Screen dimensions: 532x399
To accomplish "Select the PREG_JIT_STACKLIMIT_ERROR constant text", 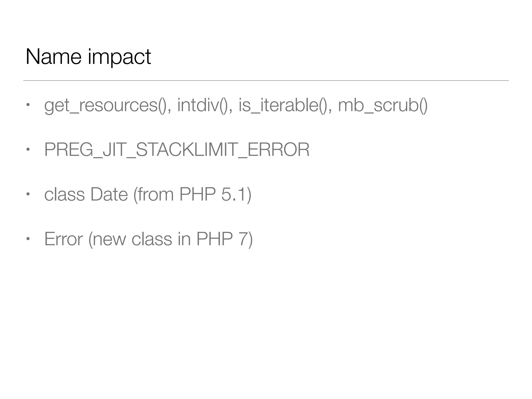I will (x=177, y=150).
